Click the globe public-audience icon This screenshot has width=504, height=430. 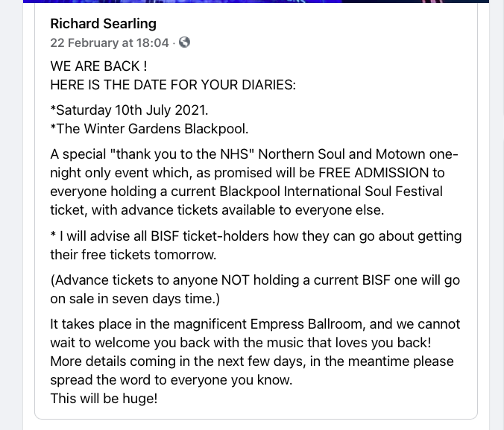[x=184, y=42]
